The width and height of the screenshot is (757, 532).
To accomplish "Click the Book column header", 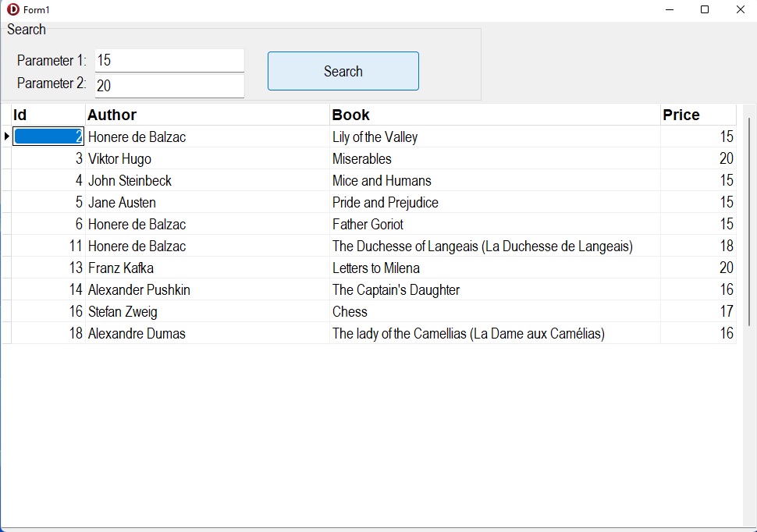I will point(495,115).
